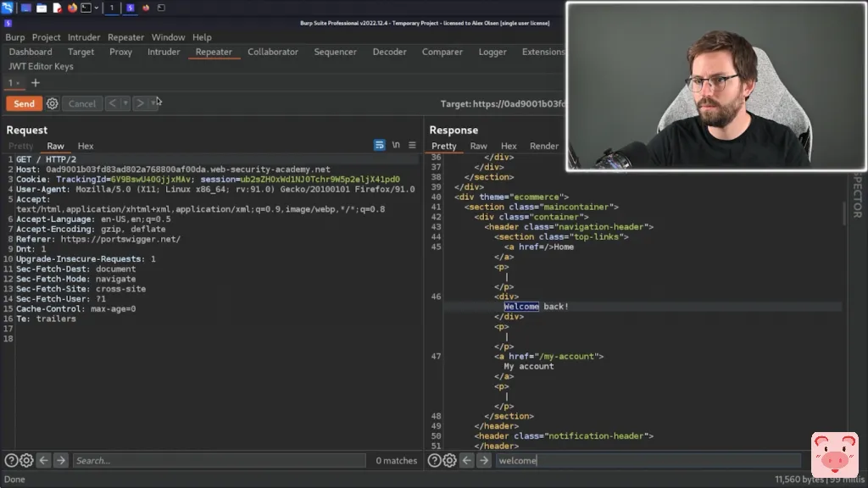Switch to the Decoder tab
Viewport: 868px width, 488px height.
pos(389,52)
